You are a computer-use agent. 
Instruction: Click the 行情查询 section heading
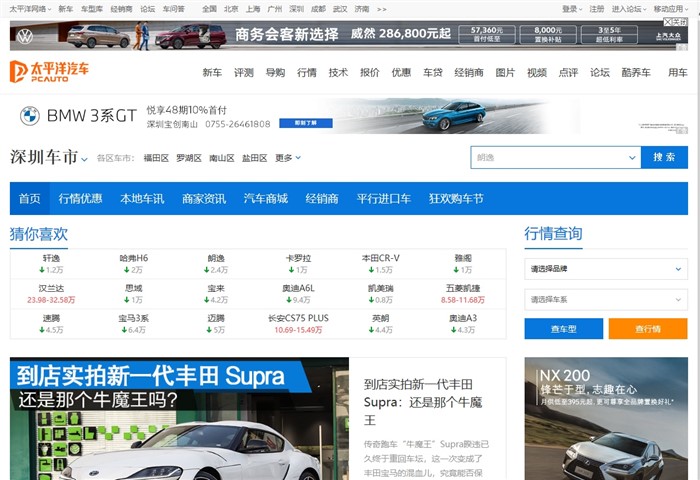point(553,234)
